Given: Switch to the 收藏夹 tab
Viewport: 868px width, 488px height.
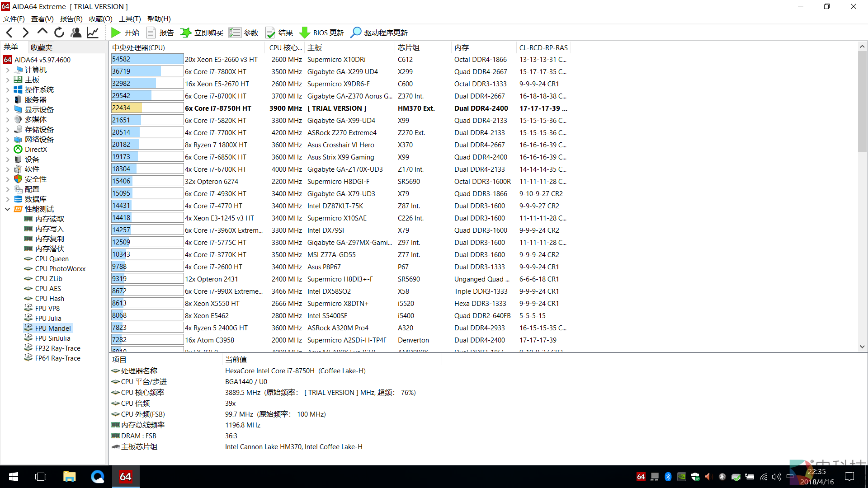Looking at the screenshot, I should [x=41, y=47].
